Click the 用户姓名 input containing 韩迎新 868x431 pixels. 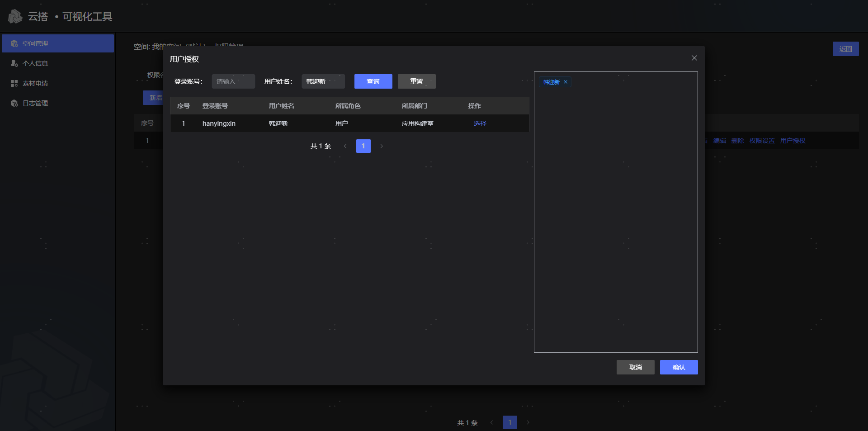click(x=323, y=81)
